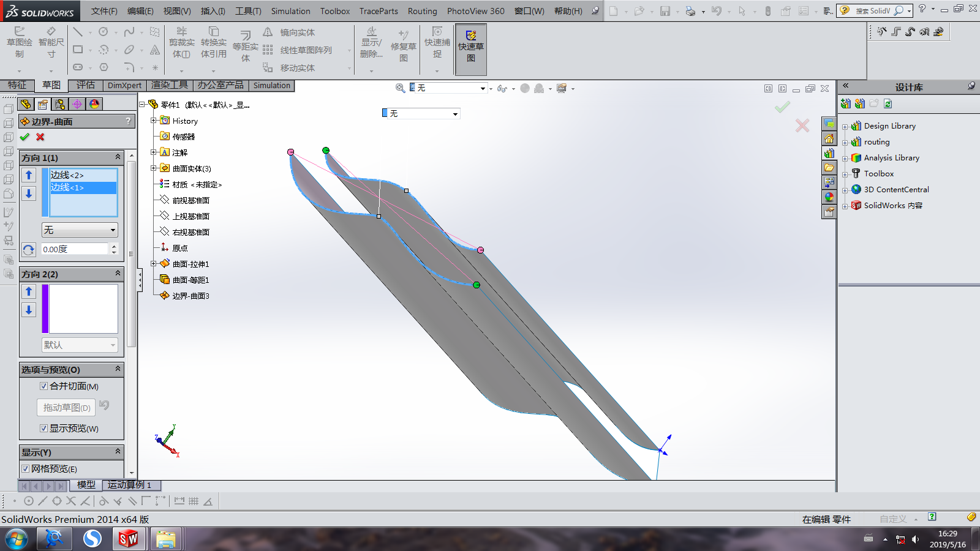Screen dimensions: 980x551
Task: Toggle the Mesh Preview (网格预览) checkbox
Action: tap(26, 469)
